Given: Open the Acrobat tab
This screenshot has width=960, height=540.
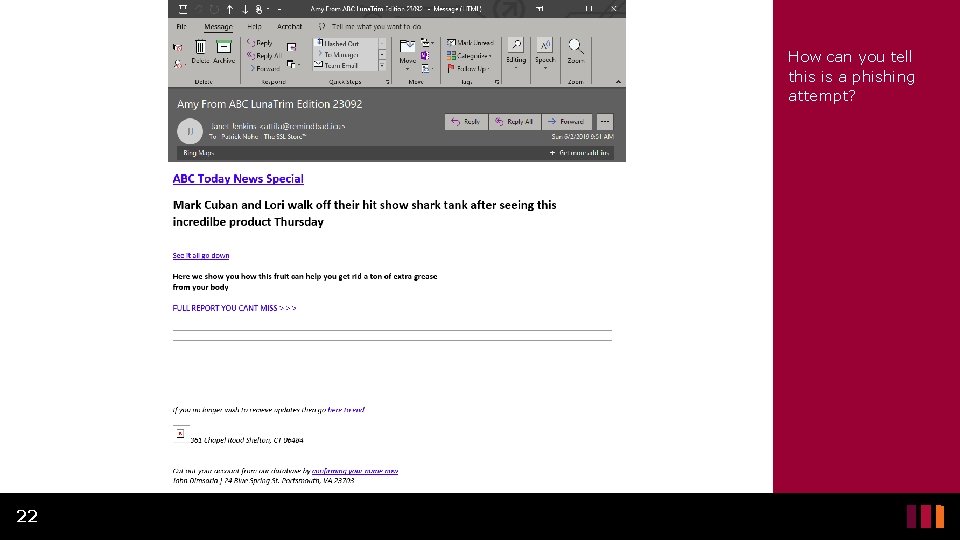Looking at the screenshot, I should tap(289, 26).
